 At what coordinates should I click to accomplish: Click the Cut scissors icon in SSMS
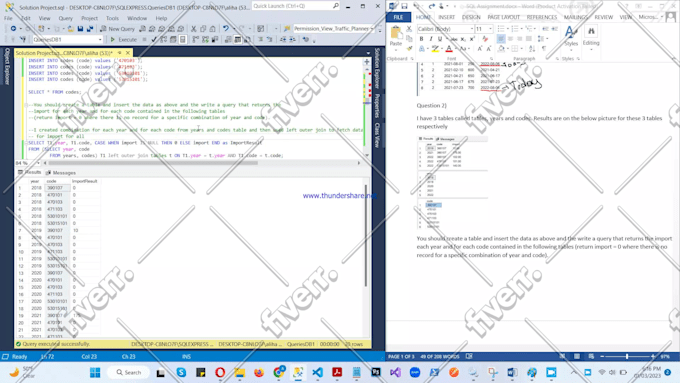click(193, 29)
